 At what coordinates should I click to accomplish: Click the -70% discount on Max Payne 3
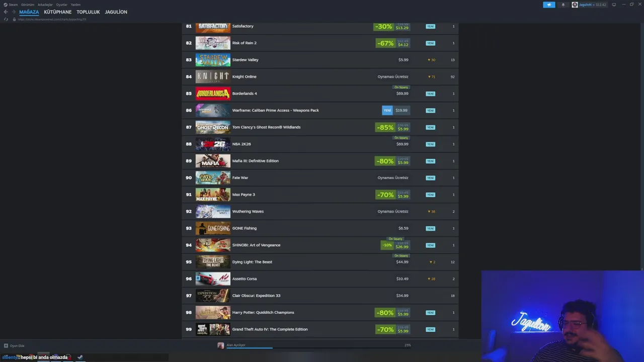pyautogui.click(x=385, y=195)
